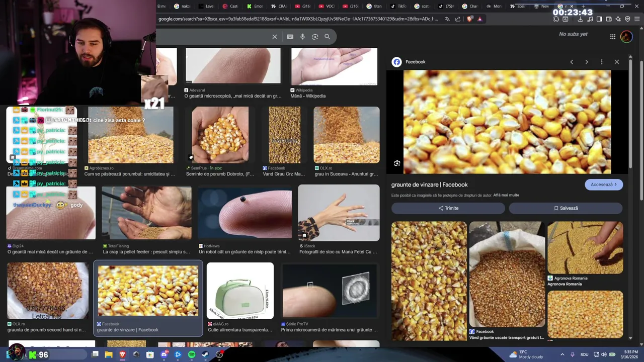Click the search magnifier icon
The height and width of the screenshot is (362, 644).
click(327, 37)
